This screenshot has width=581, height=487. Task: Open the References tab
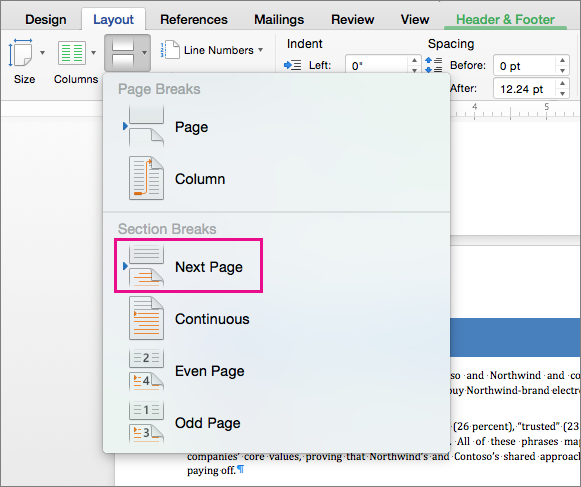(194, 19)
